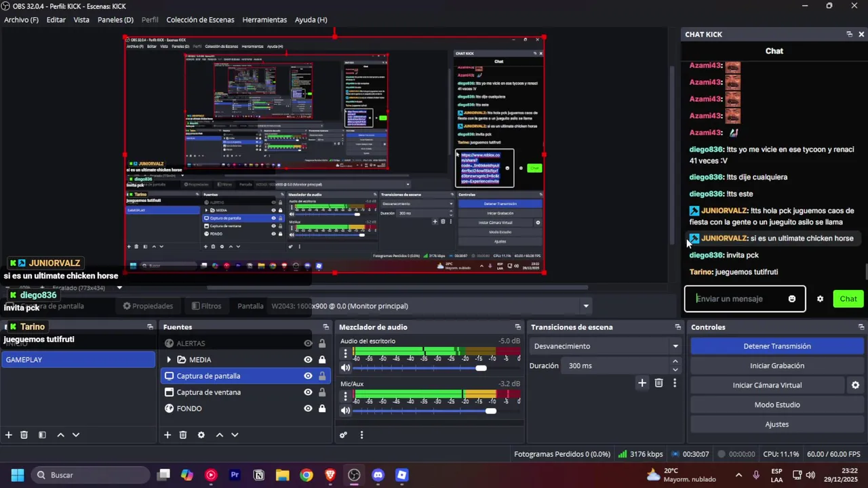
Task: Move source down arrow in Fuentes panel
Action: [235, 435]
